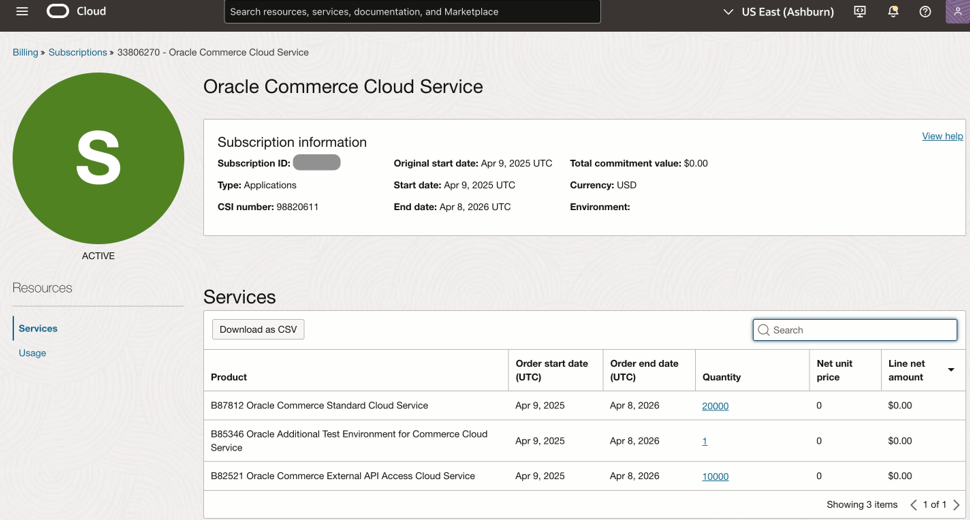Click the Showing 3 items text
Image resolution: width=970 pixels, height=520 pixels.
pos(862,505)
